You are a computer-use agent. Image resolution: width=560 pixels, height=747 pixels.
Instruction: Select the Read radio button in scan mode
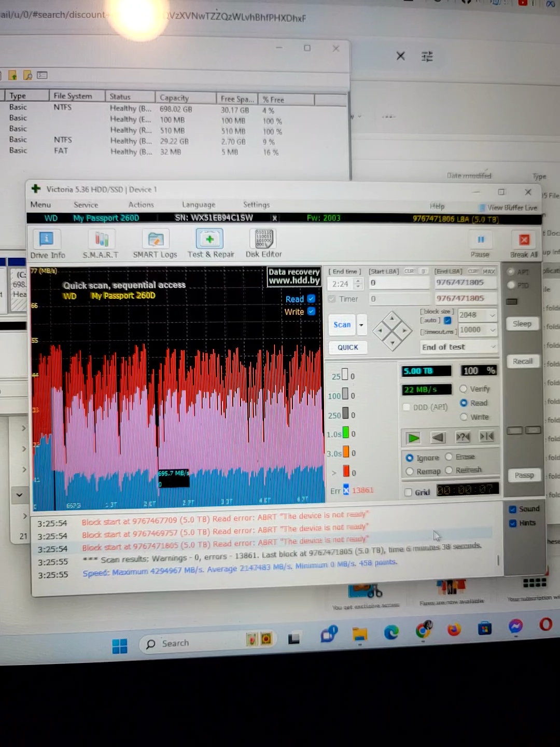tap(464, 403)
